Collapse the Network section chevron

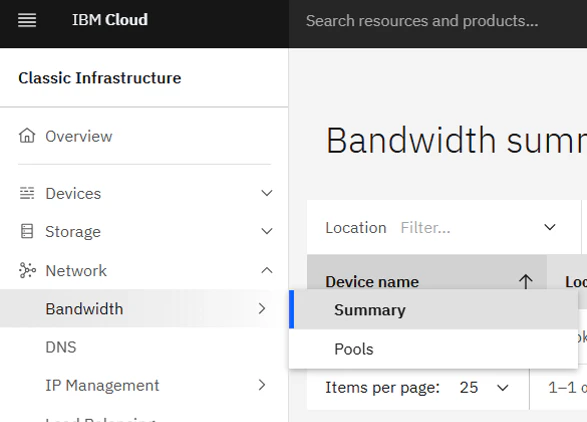click(x=267, y=270)
